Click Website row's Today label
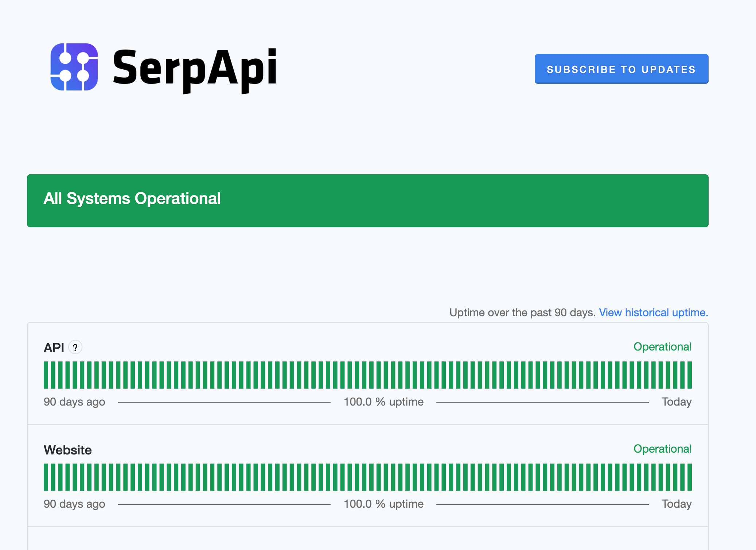 [x=676, y=504]
